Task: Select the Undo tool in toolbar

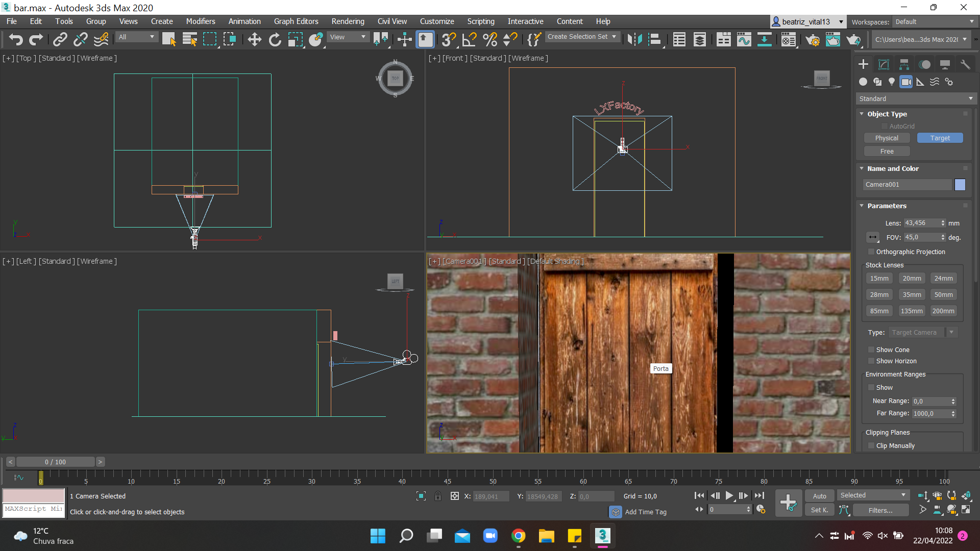Action: 15,39
